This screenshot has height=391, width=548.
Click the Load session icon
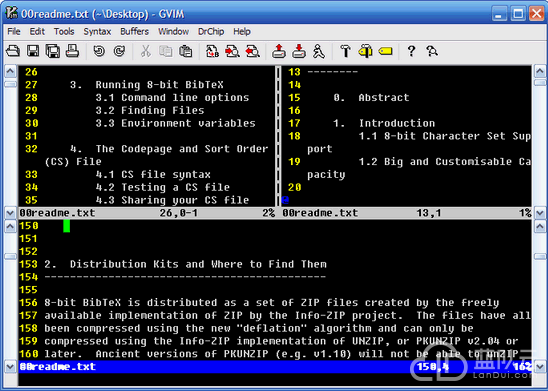point(279,51)
